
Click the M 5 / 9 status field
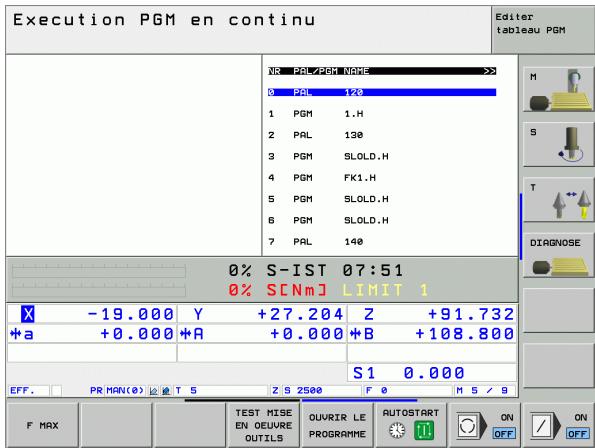[x=485, y=390]
